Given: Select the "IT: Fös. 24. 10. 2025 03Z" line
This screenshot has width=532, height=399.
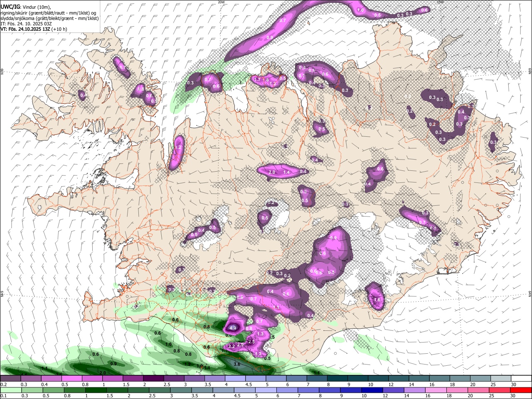Looking at the screenshot, I should point(26,24).
